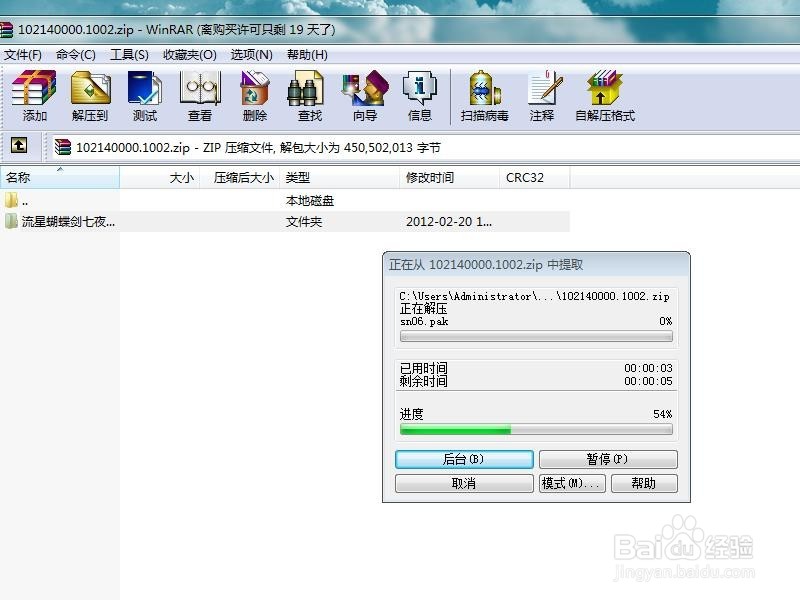
Task: Sort by the 名称 column header
Action: coord(60,178)
